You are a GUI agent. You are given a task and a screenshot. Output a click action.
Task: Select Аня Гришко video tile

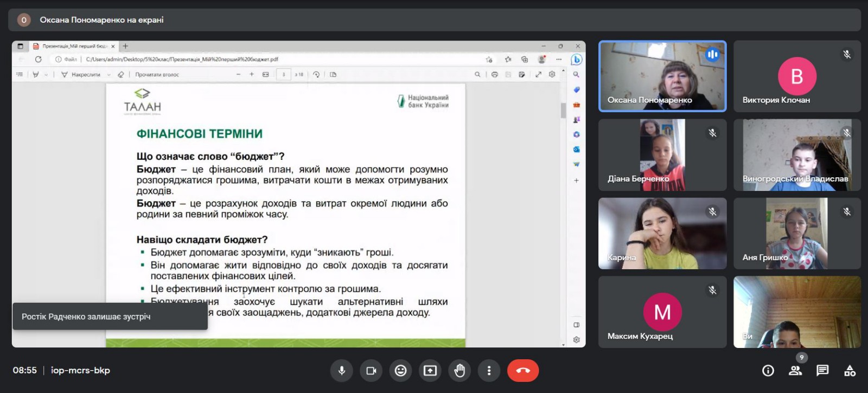pos(797,234)
